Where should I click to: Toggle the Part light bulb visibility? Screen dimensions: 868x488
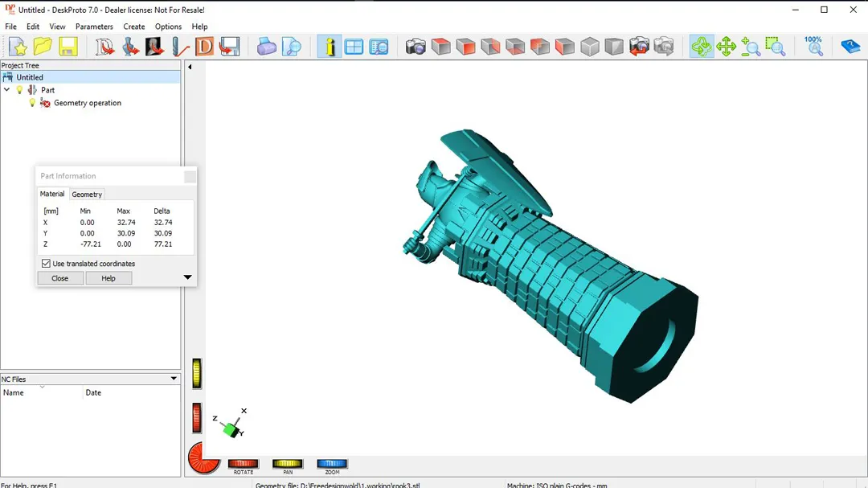19,90
